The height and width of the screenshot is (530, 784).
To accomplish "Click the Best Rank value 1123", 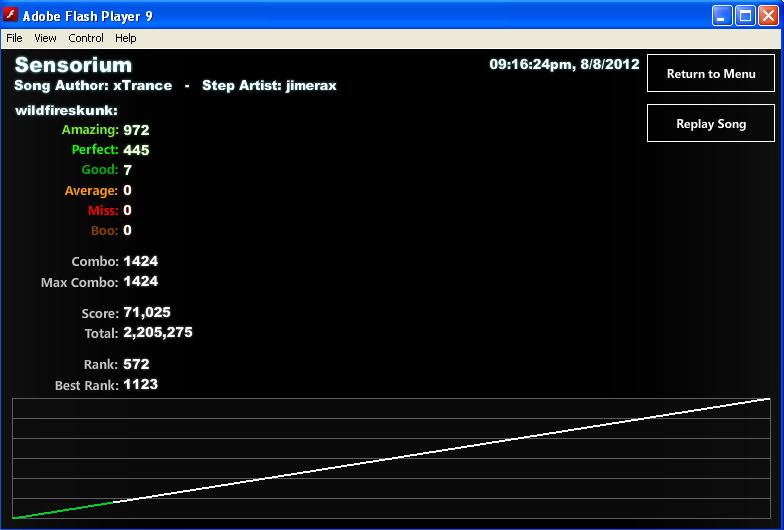I will tap(140, 384).
